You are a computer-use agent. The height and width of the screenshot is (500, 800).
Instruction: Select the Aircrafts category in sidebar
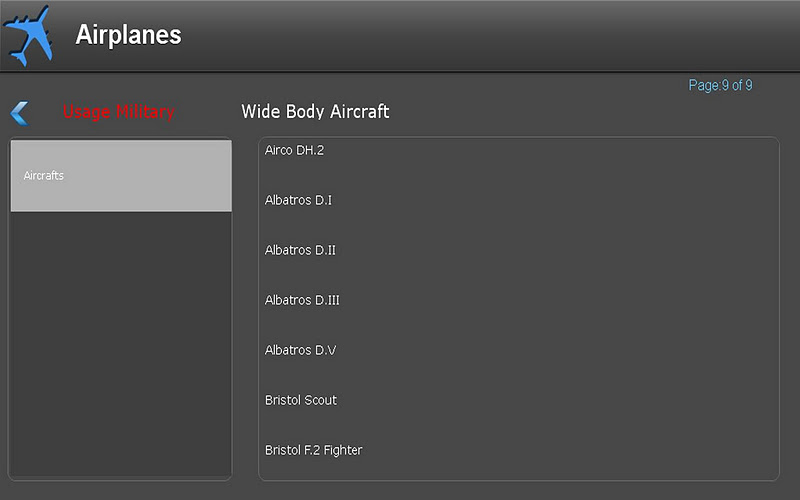coord(121,176)
